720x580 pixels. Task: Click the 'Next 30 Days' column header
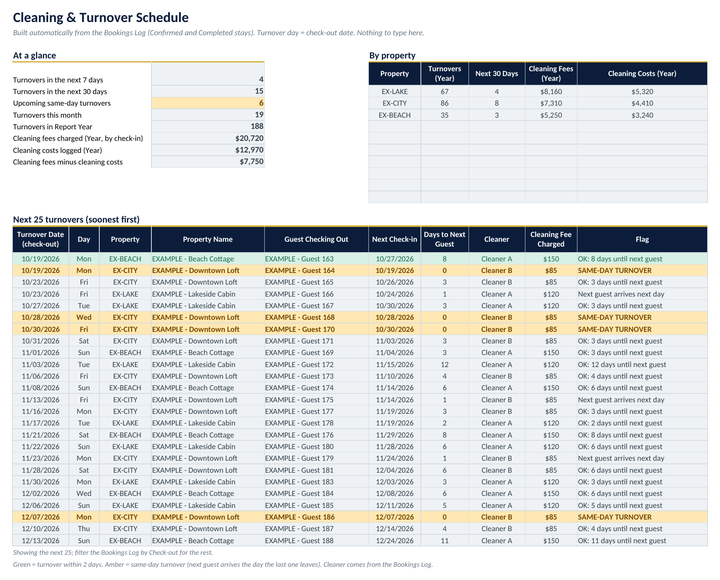496,73
